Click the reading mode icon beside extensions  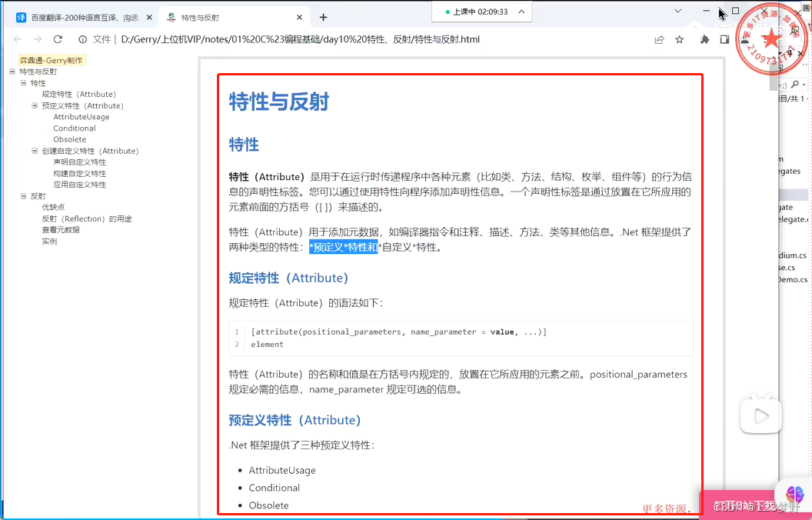(724, 41)
